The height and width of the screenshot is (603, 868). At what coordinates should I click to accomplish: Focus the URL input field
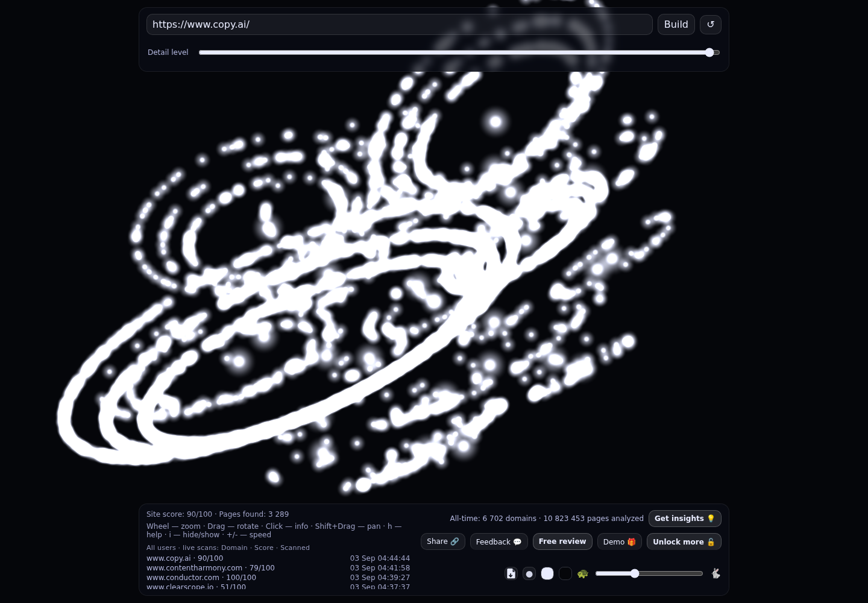coord(399,25)
